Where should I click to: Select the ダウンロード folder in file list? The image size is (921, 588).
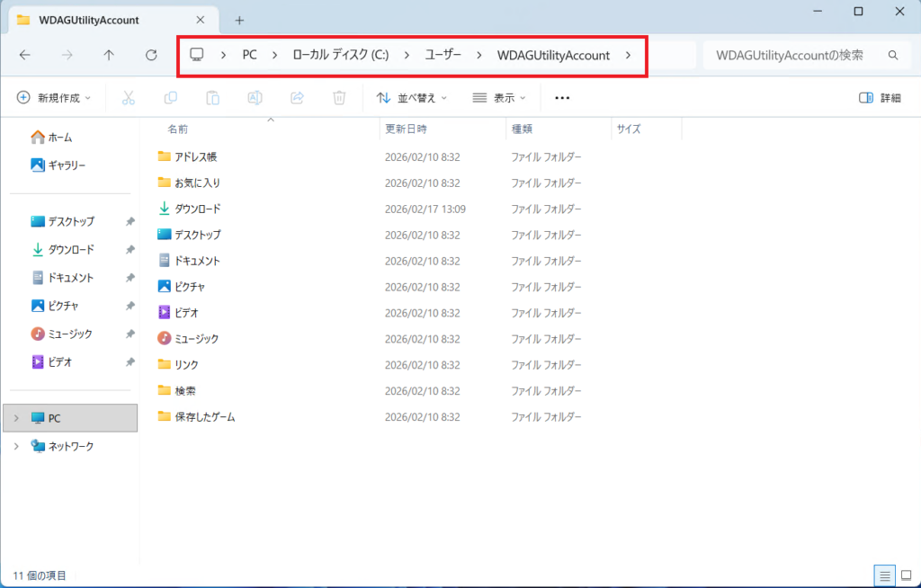tap(197, 209)
